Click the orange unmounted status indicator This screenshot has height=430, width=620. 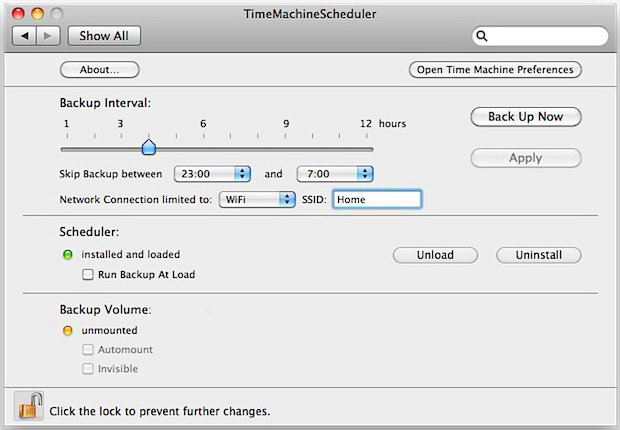click(68, 330)
